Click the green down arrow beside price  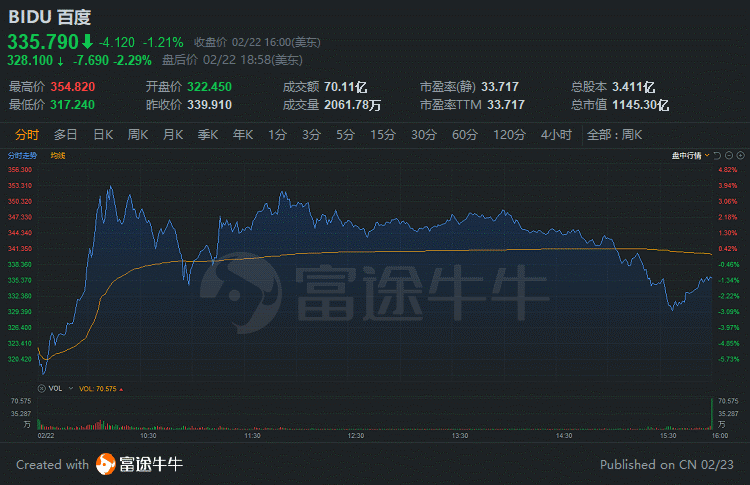[87, 42]
